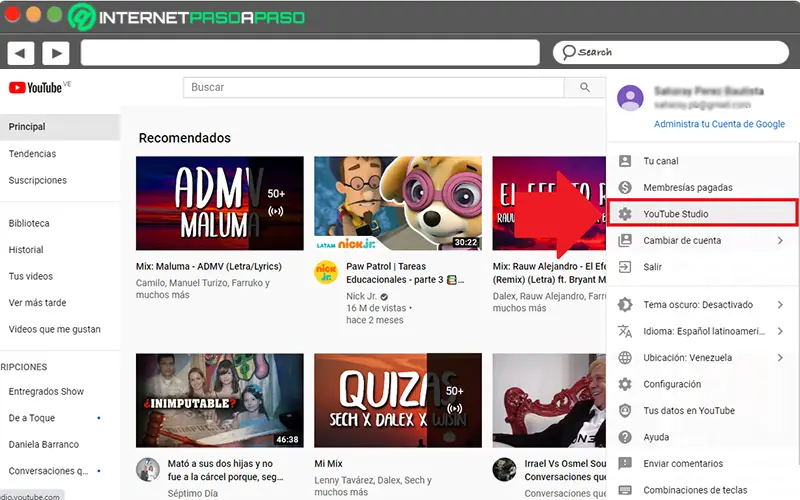Click the Combinaciones de teclas keyboard icon

click(625, 490)
